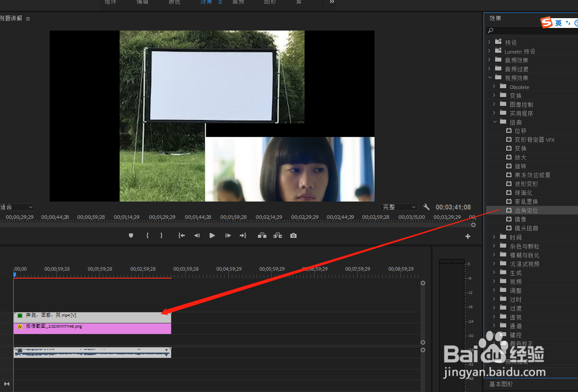The image size is (578, 392).
Task: Jump to the Out point
Action: click(243, 236)
